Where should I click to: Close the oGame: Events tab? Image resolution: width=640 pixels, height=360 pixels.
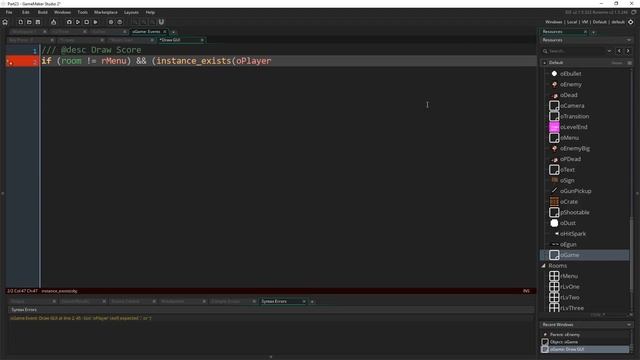[x=165, y=32]
